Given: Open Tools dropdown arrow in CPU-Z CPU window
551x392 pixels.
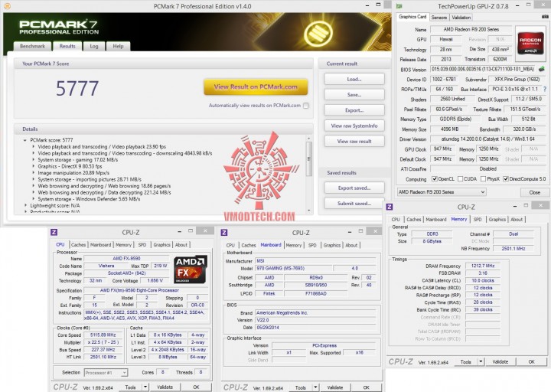Looking at the screenshot, I should click(x=145, y=387).
